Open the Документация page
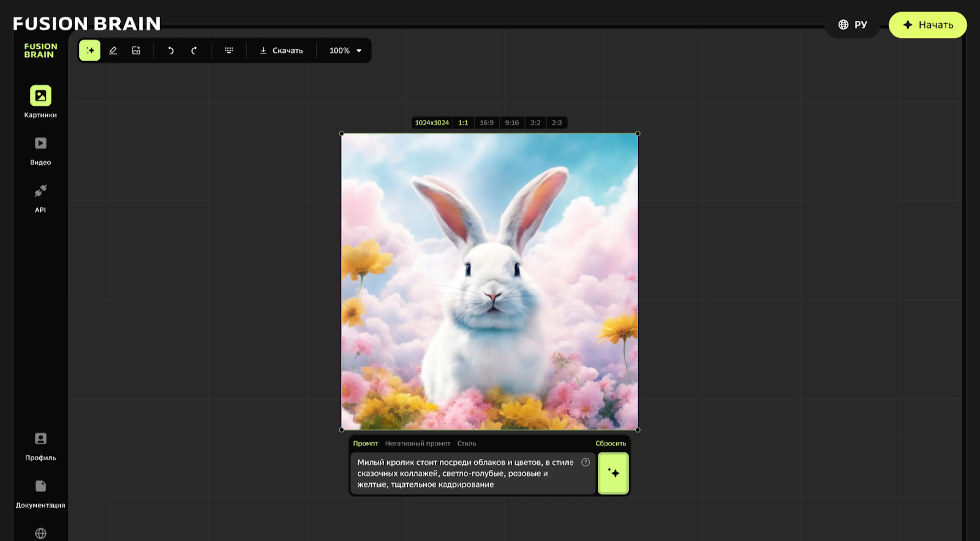 pyautogui.click(x=40, y=494)
